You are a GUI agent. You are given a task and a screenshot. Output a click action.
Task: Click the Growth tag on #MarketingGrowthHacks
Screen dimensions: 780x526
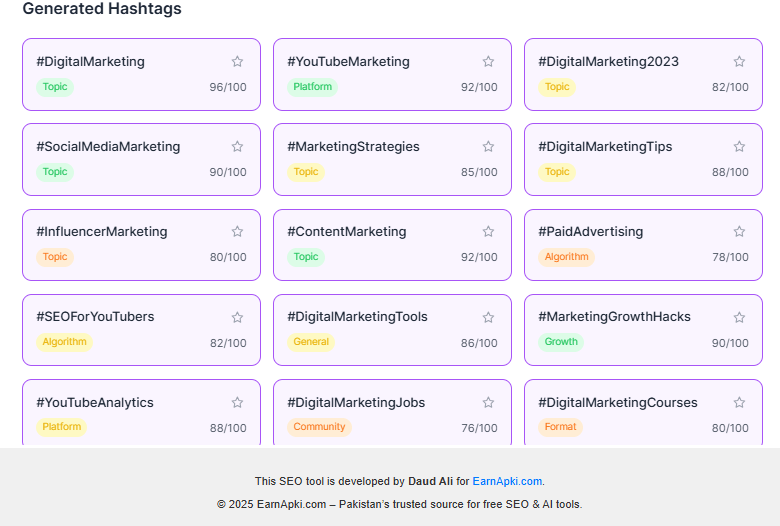click(x=561, y=342)
